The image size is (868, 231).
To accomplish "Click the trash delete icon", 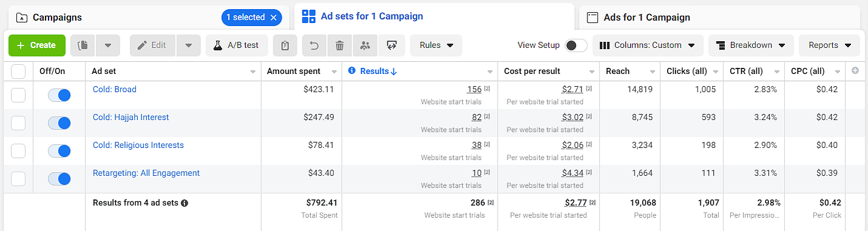I will click(x=340, y=45).
